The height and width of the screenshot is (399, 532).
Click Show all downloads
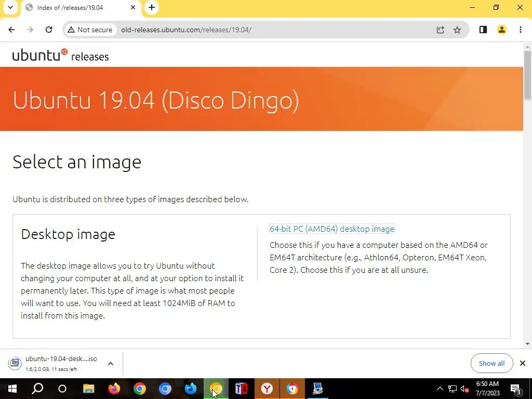491,363
